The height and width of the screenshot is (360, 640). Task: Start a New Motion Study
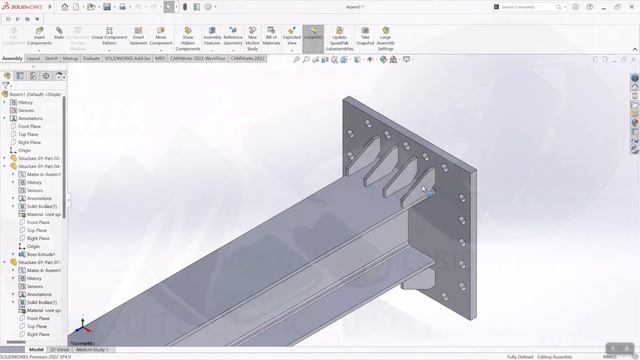pos(253,39)
